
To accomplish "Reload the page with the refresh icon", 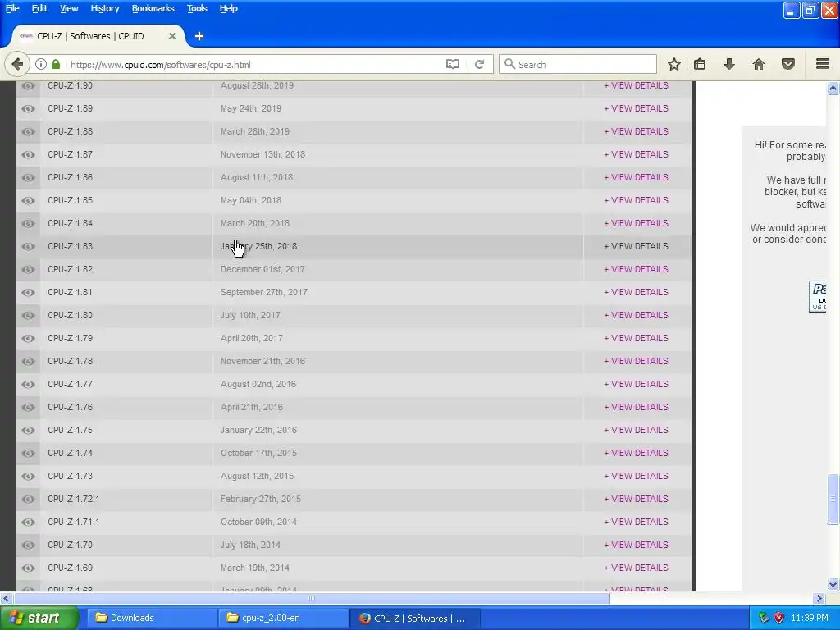I will (479, 64).
